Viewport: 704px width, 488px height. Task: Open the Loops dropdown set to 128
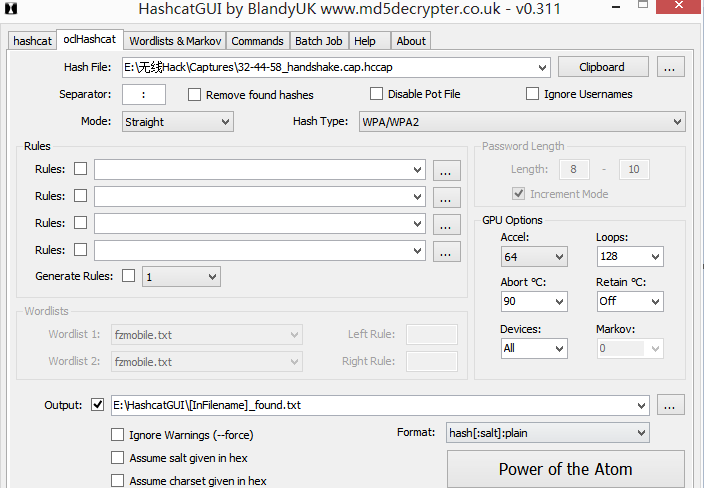[630, 257]
